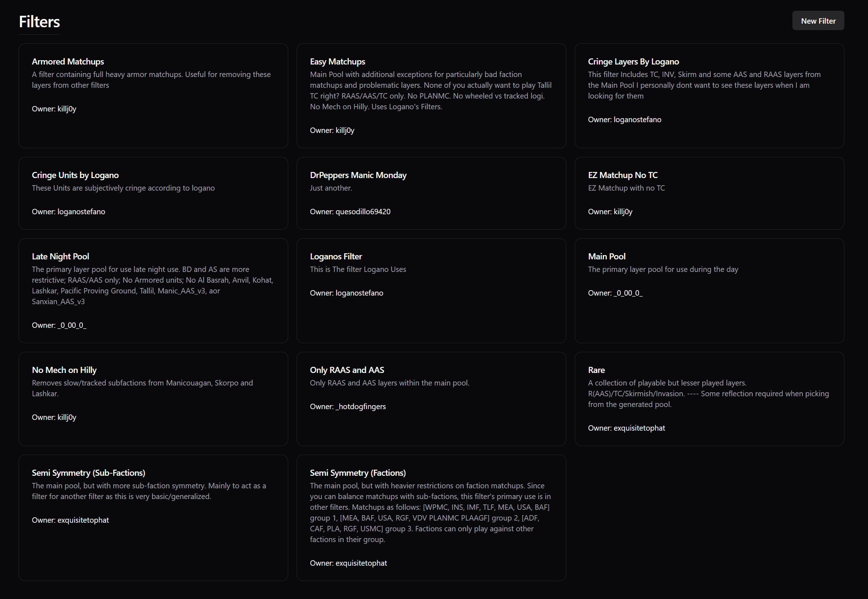Open the Loganos Filter card
Image resolution: width=868 pixels, height=599 pixels.
431,291
